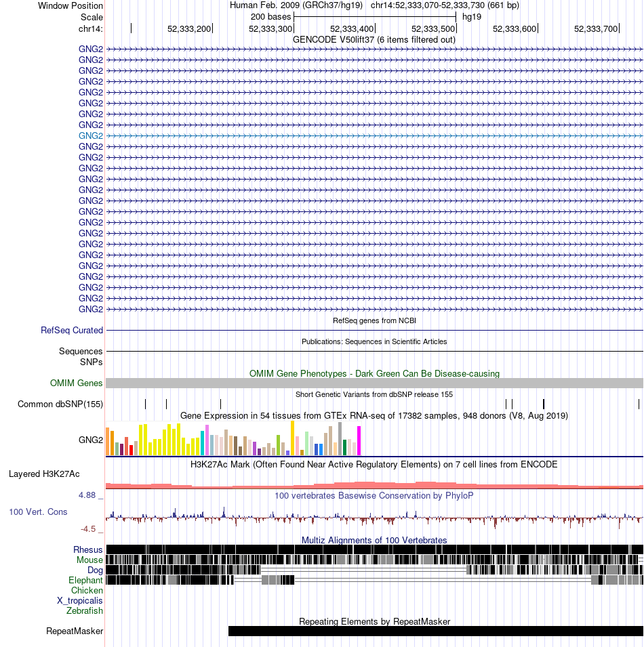Open the RefSeq genes from NCBI title
The image size is (644, 647).
pyautogui.click(x=374, y=320)
